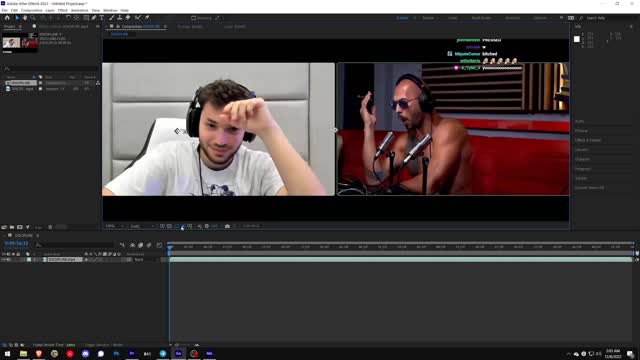Open After Effects from the taskbar

[178, 353]
